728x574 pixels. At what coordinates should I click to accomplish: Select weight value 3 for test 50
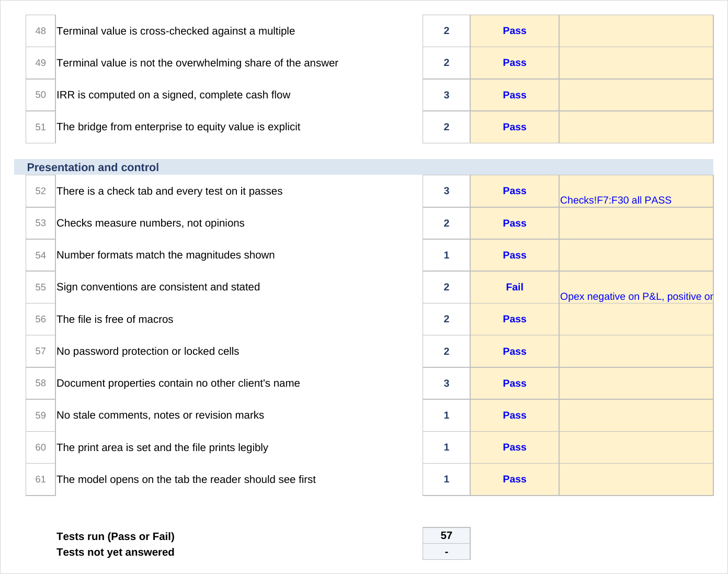coord(447,95)
